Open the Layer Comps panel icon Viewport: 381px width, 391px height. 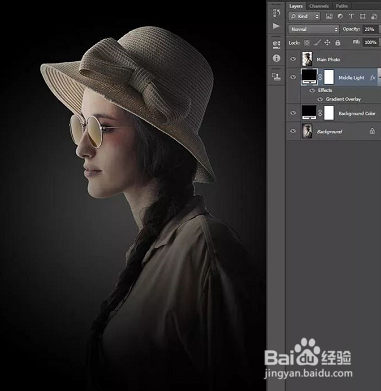(x=276, y=77)
